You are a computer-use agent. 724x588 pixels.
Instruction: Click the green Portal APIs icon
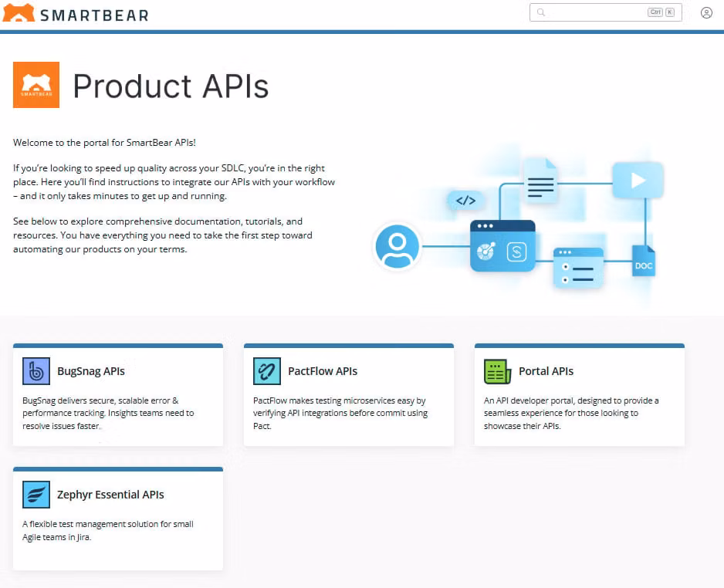(x=497, y=371)
